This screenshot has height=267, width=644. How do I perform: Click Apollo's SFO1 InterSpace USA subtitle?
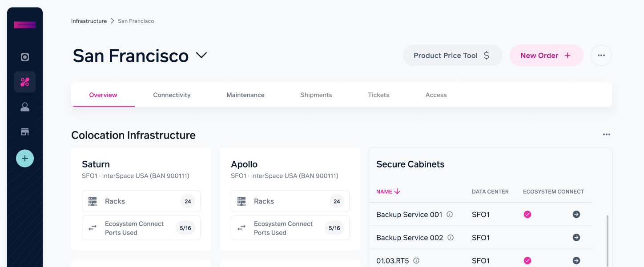click(x=285, y=176)
